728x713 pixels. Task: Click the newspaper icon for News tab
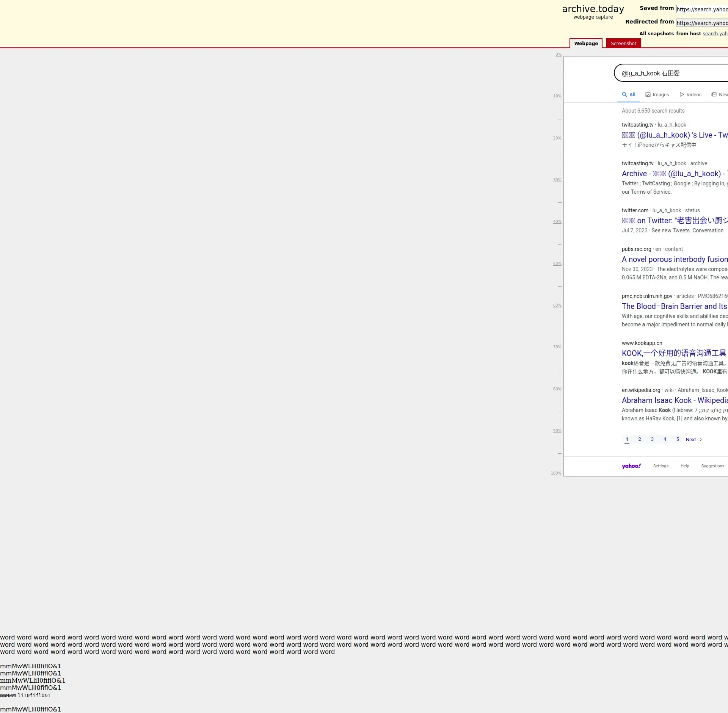click(x=714, y=94)
